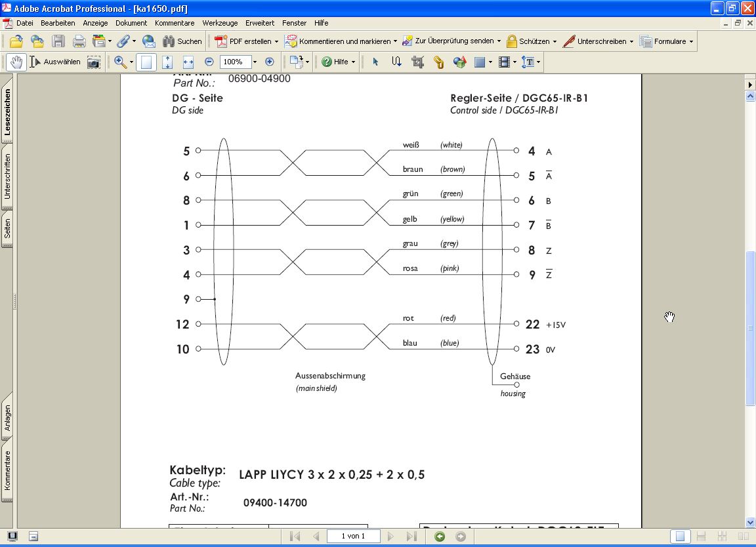Click the zoom percentage field showing 100%

pos(236,62)
